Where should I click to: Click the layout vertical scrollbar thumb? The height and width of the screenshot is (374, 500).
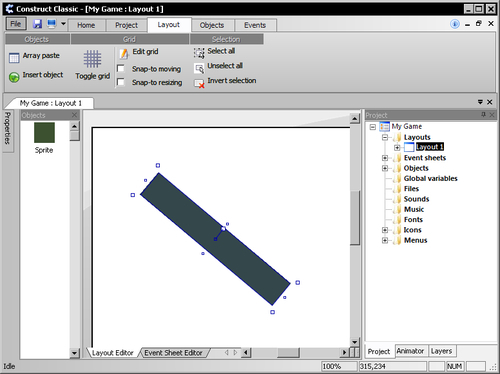click(355, 218)
